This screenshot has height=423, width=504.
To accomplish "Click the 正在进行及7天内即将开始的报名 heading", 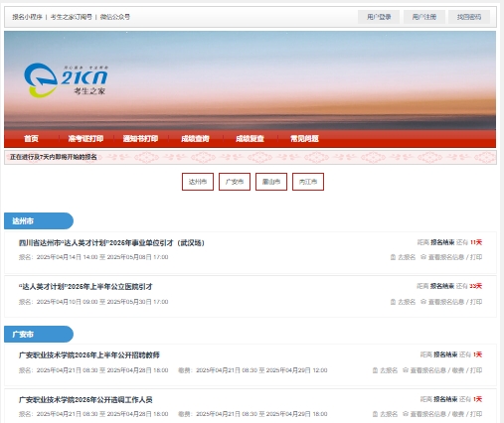I will tap(54, 157).
